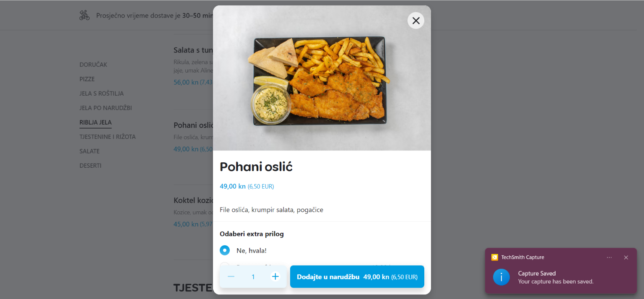Open the DORUČAK menu category
644x299 pixels.
[93, 65]
